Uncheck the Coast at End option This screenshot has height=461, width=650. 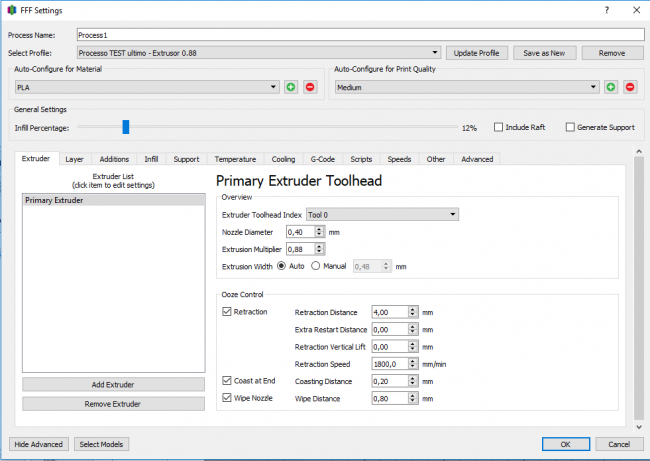[x=227, y=381]
